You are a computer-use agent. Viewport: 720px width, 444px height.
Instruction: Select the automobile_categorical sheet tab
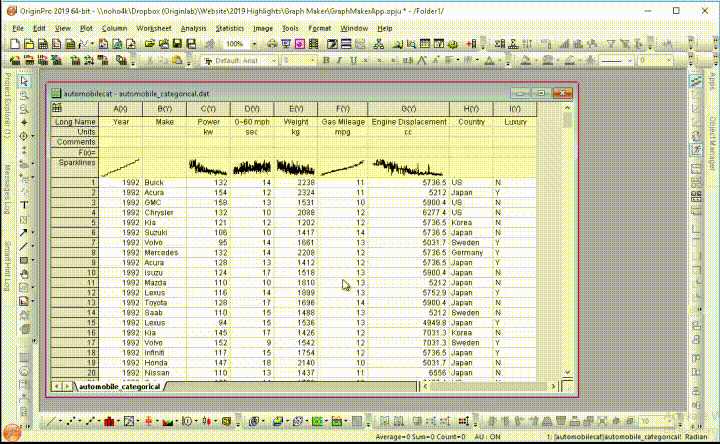click(x=119, y=387)
